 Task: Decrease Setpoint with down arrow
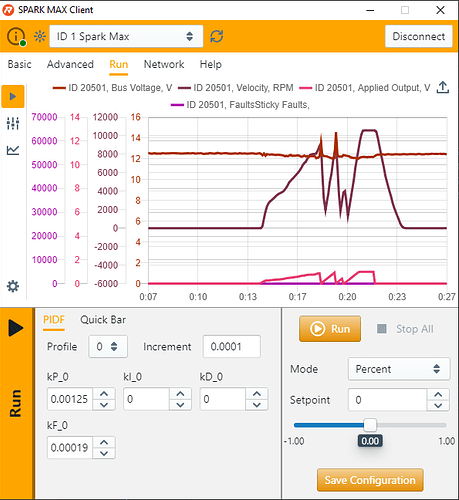tap(438, 405)
